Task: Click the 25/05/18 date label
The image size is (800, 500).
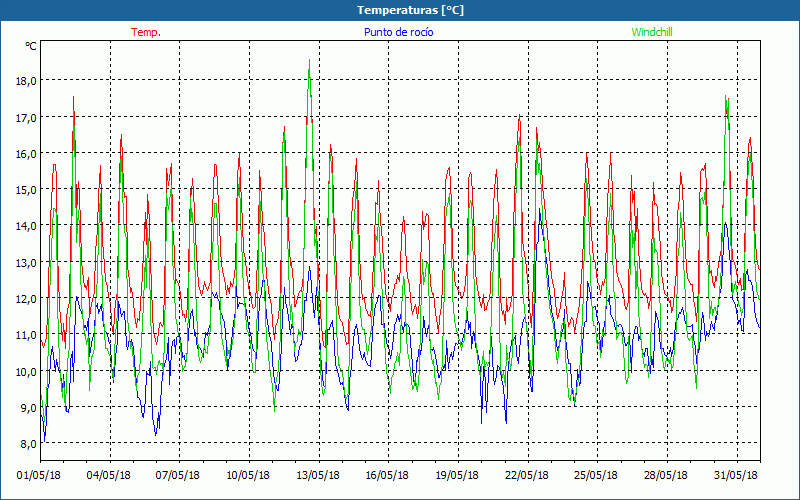Action: click(x=596, y=476)
